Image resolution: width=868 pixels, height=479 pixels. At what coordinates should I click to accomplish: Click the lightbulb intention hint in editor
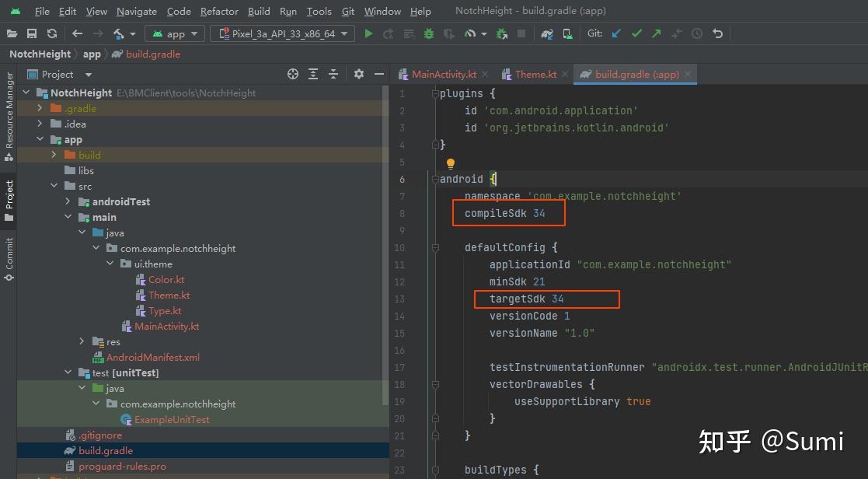pos(450,163)
